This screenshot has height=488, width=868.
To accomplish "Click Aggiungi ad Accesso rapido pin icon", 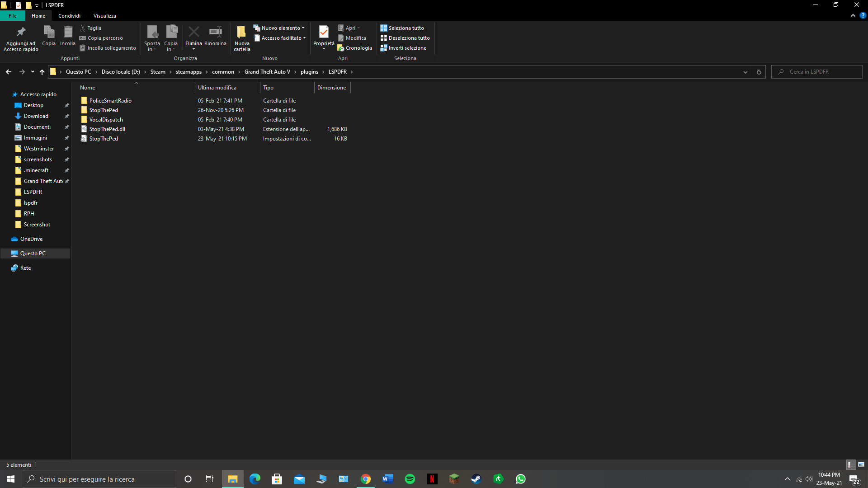I will point(21,33).
